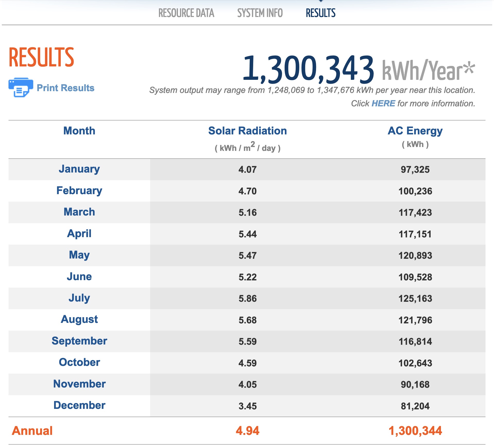Image resolution: width=494 pixels, height=448 pixels.
Task: Click May solar radiation value 5.47
Action: point(248,255)
